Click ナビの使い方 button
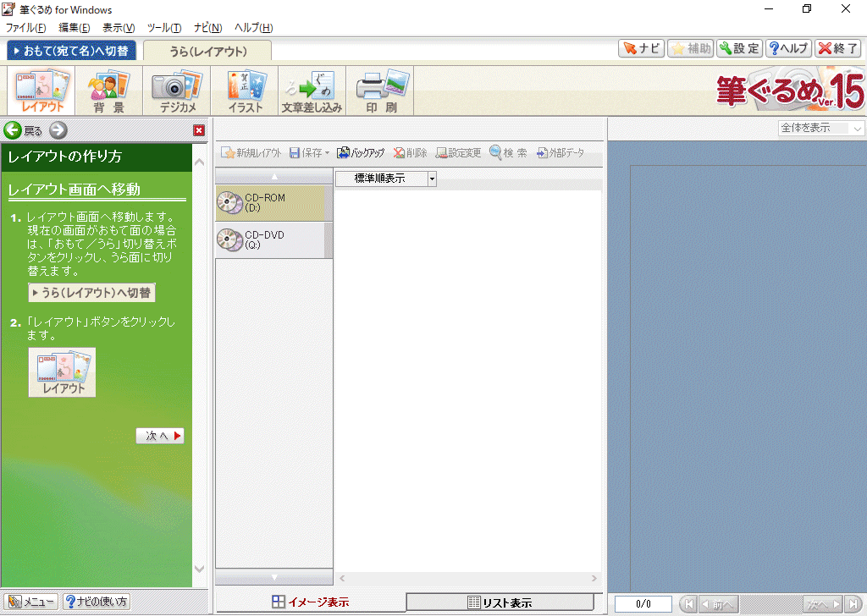This screenshot has height=616, width=867. [97, 602]
